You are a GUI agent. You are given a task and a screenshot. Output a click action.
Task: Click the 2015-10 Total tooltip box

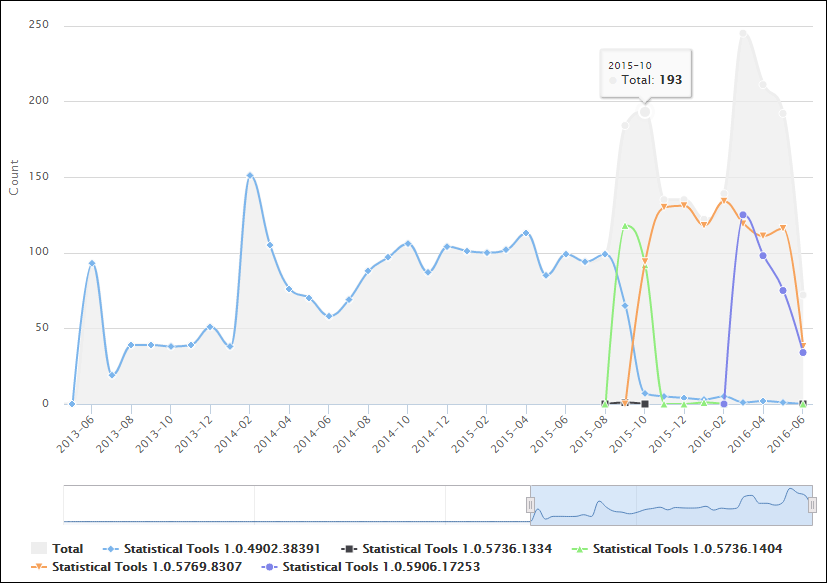tap(645, 72)
